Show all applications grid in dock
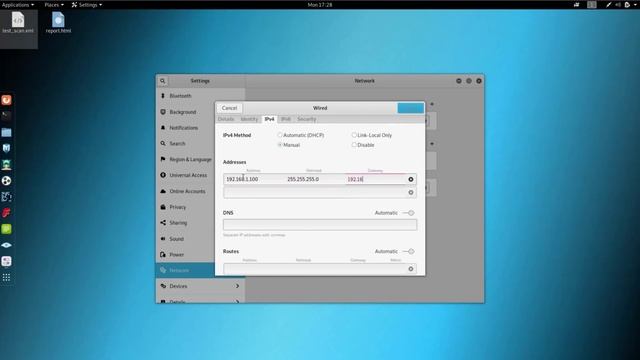The height and width of the screenshot is (360, 640). pos(6,278)
